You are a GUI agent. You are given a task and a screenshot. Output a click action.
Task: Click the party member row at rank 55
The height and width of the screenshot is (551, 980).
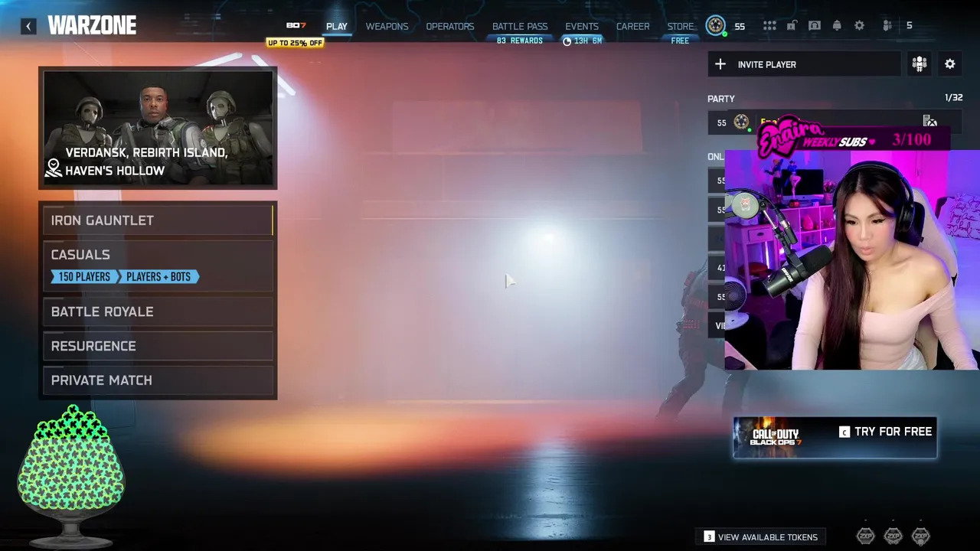click(x=835, y=122)
